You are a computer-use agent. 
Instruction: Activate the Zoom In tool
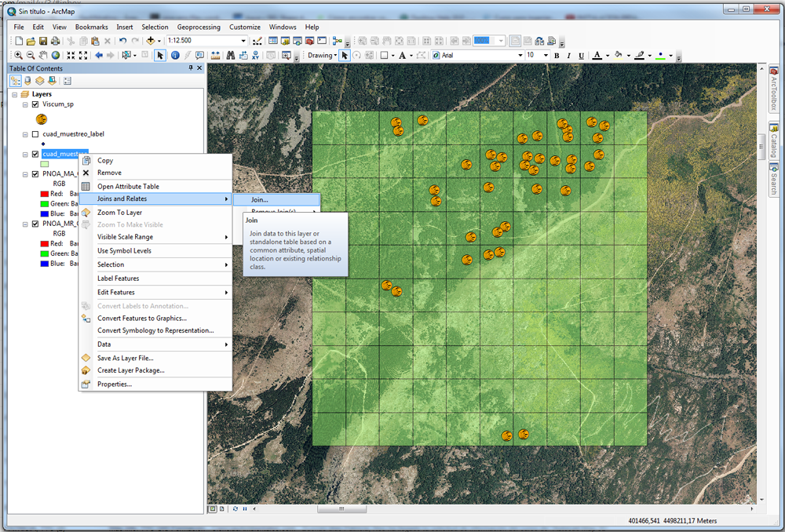(x=19, y=55)
